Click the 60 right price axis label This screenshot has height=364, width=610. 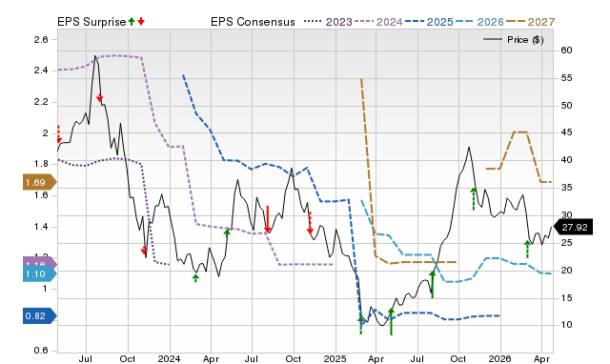pyautogui.click(x=566, y=51)
